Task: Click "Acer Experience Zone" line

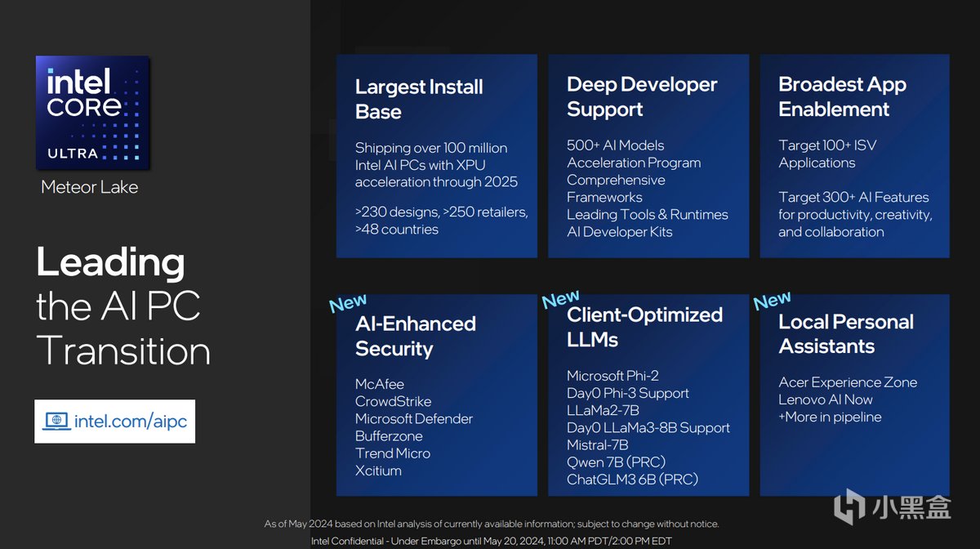Action: (848, 382)
